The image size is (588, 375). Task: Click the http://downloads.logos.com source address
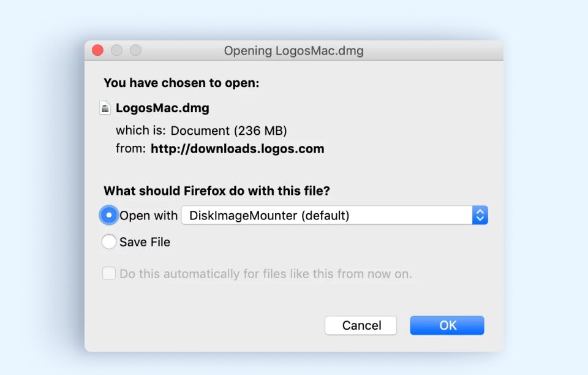coord(238,148)
